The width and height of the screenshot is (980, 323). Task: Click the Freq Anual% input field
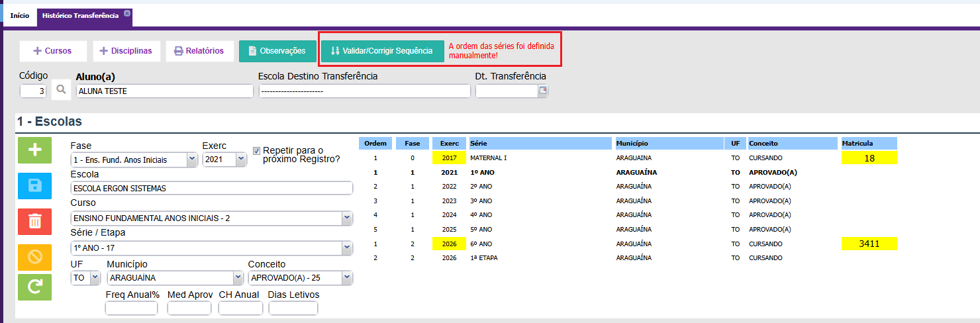click(x=131, y=308)
